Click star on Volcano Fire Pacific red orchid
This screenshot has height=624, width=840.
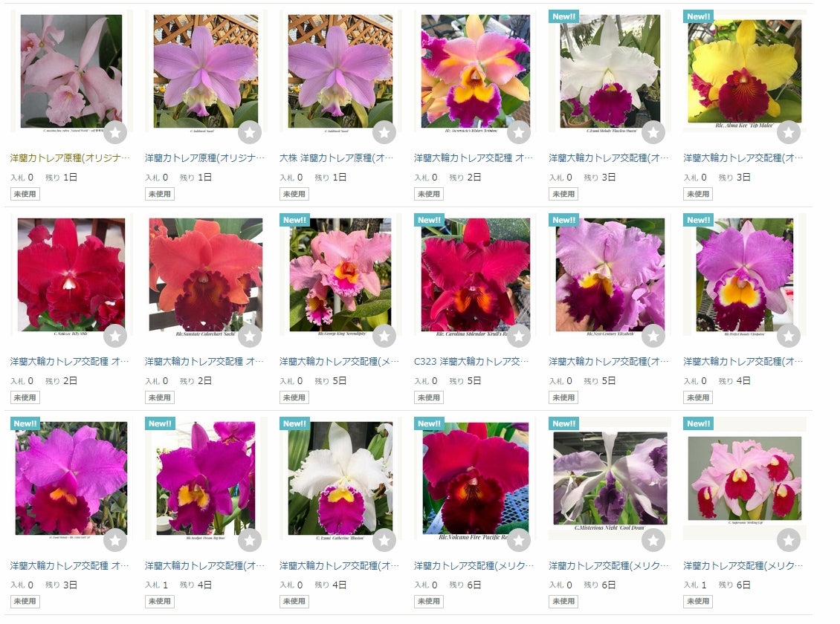pyautogui.click(x=519, y=539)
